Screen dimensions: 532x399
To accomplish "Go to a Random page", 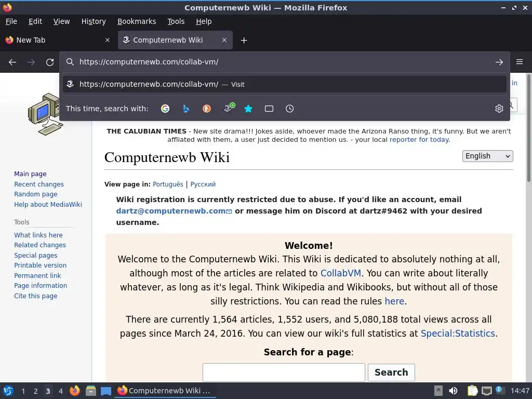I will (x=36, y=194).
